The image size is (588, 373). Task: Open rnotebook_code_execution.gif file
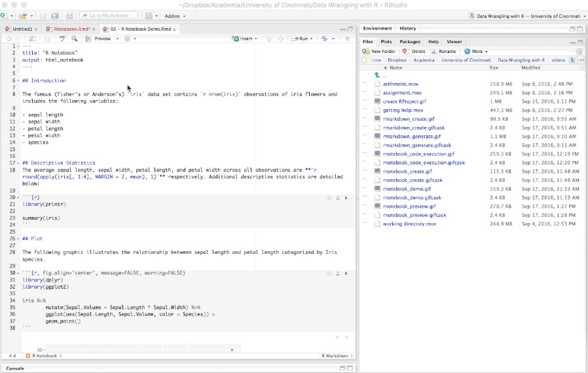click(418, 154)
